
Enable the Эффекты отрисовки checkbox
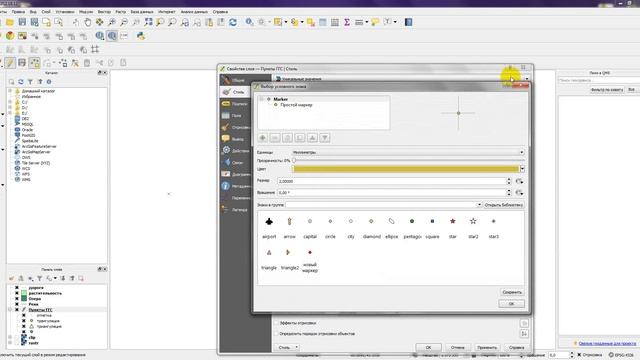pyautogui.click(x=276, y=323)
